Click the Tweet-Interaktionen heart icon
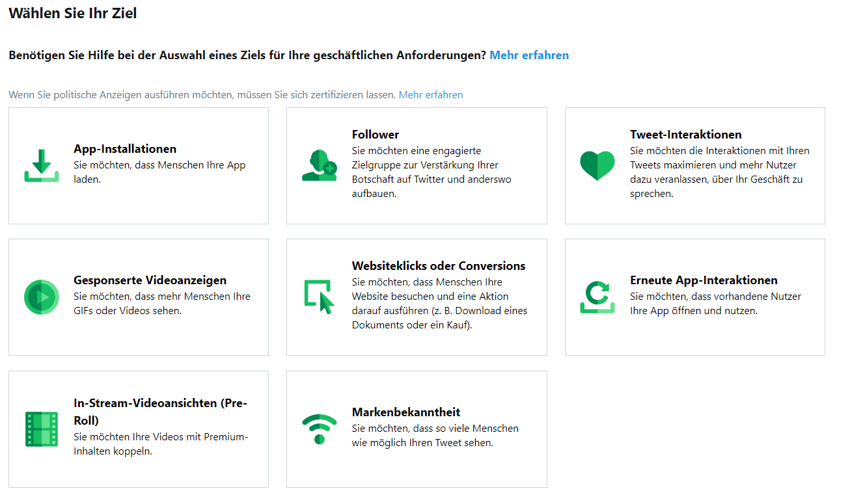Viewport: 850px width, 504px height. click(x=597, y=165)
